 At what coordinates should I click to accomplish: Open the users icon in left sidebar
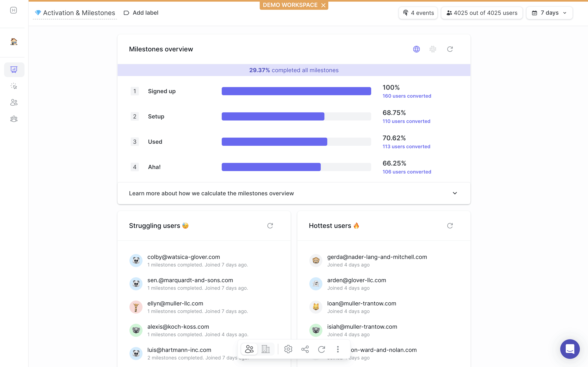pos(14,102)
